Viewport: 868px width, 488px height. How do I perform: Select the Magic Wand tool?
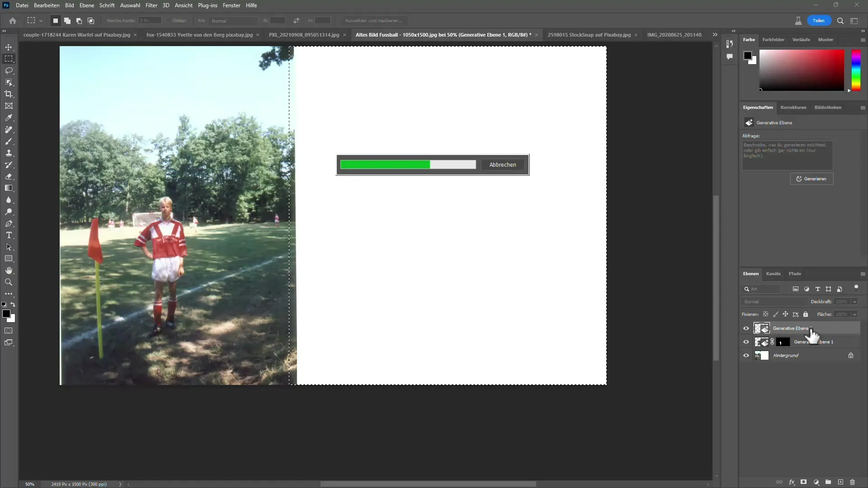pos(9,82)
